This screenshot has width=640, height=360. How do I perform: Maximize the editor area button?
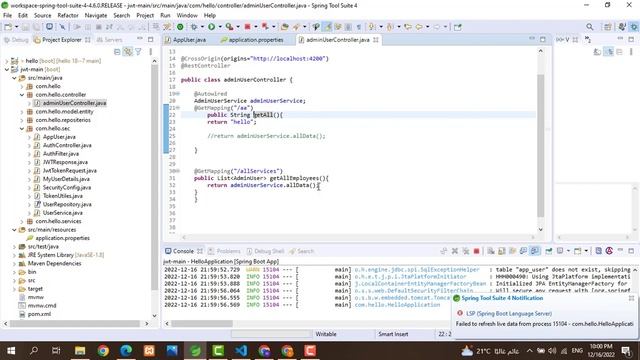click(x=542, y=39)
